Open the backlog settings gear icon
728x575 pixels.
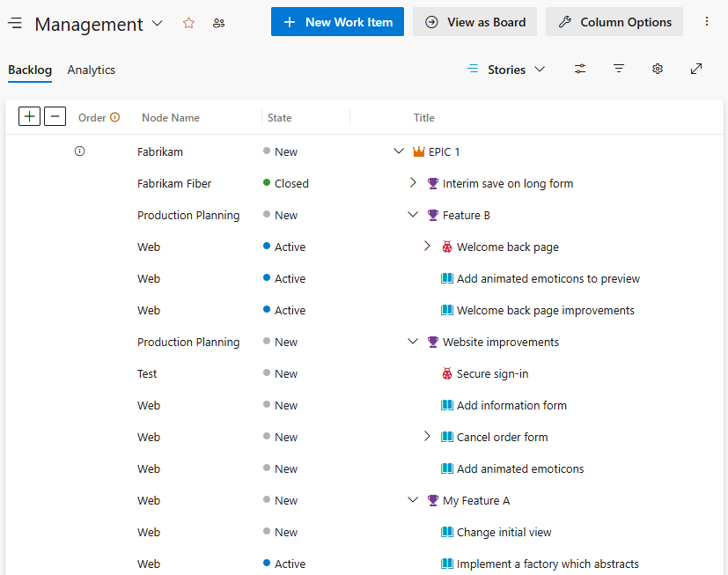tap(658, 68)
